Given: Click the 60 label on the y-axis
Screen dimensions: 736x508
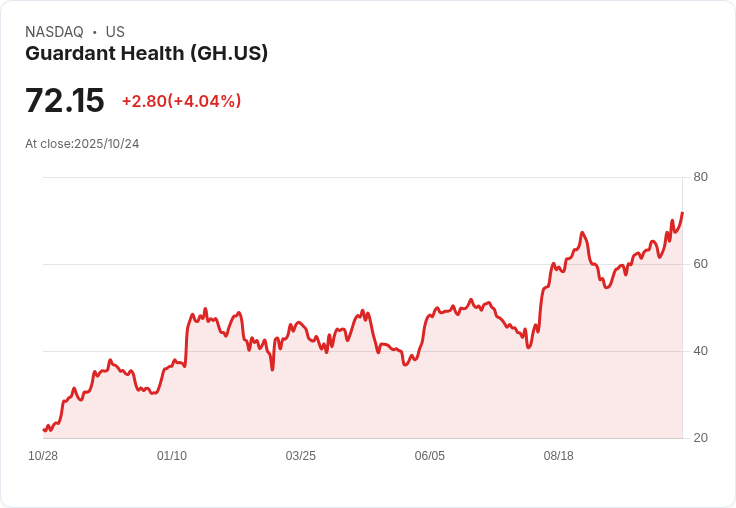Looking at the screenshot, I should [700, 264].
